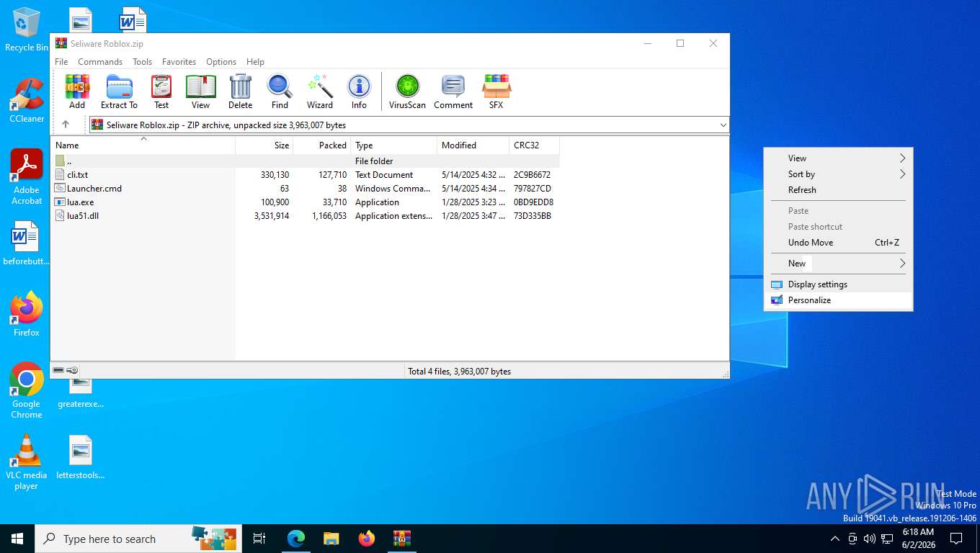Viewport: 980px width, 553px height.
Task: Click the SFX toolbar icon
Action: click(x=496, y=91)
